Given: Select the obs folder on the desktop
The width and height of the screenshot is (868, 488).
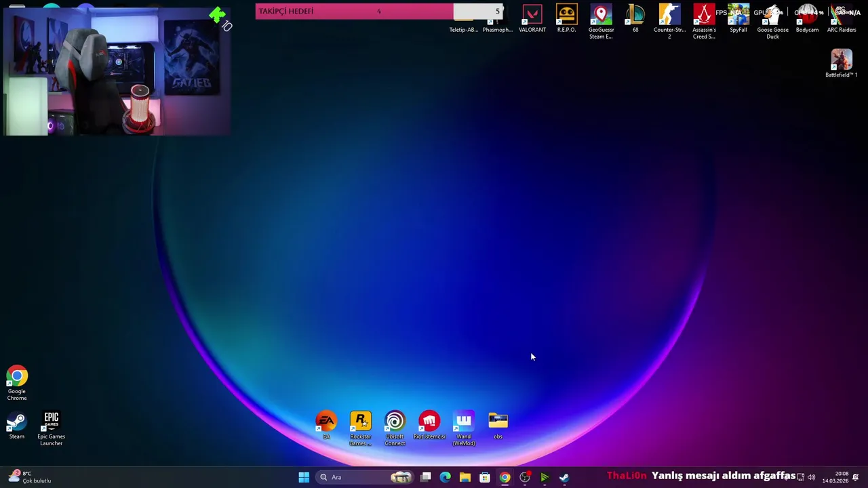Looking at the screenshot, I should click(x=498, y=426).
